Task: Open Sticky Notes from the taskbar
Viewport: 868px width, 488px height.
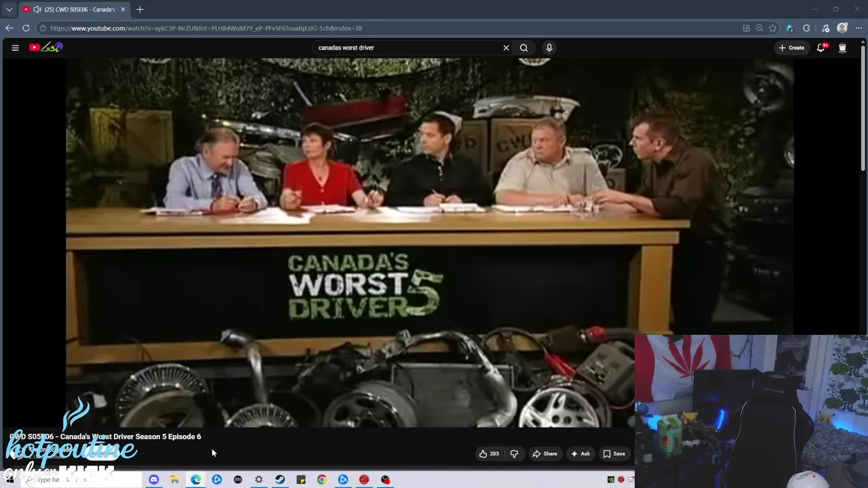Action: click(301, 480)
